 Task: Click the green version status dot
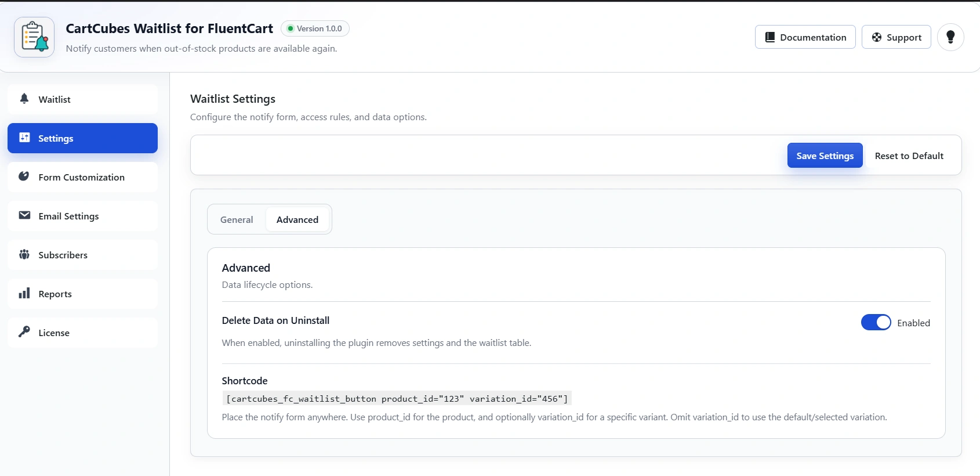click(x=291, y=28)
